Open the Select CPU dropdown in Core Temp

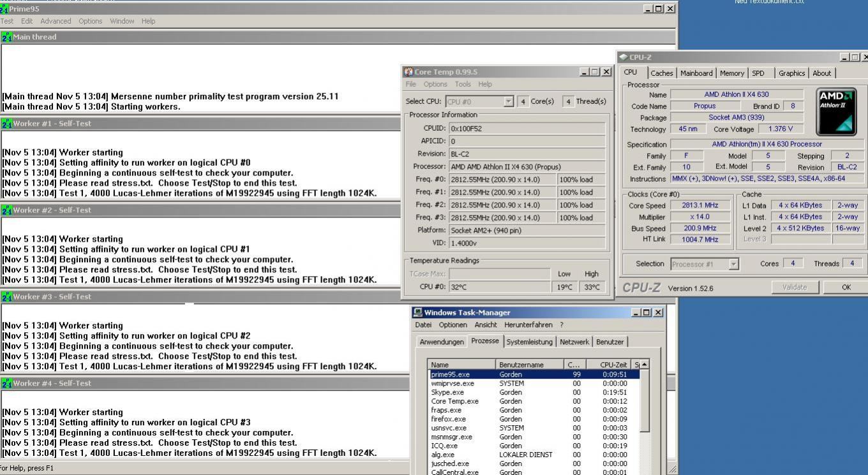click(508, 101)
